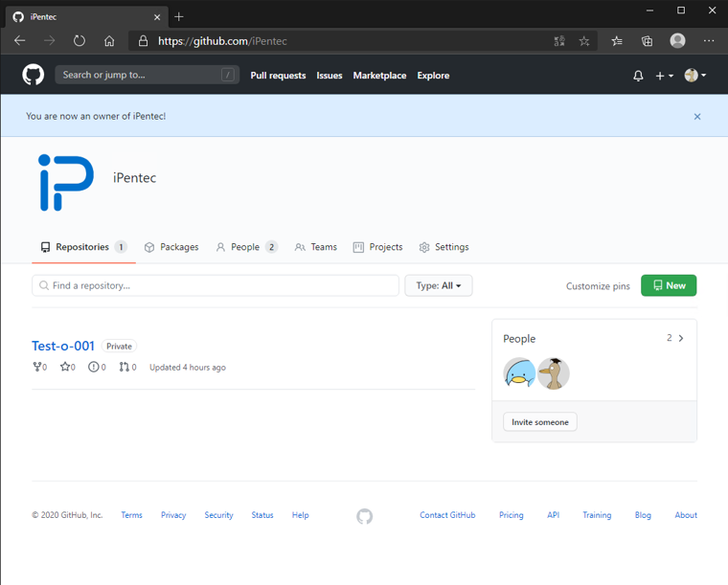Click the browser address bar URL
The image size is (728, 585).
pyautogui.click(x=222, y=41)
